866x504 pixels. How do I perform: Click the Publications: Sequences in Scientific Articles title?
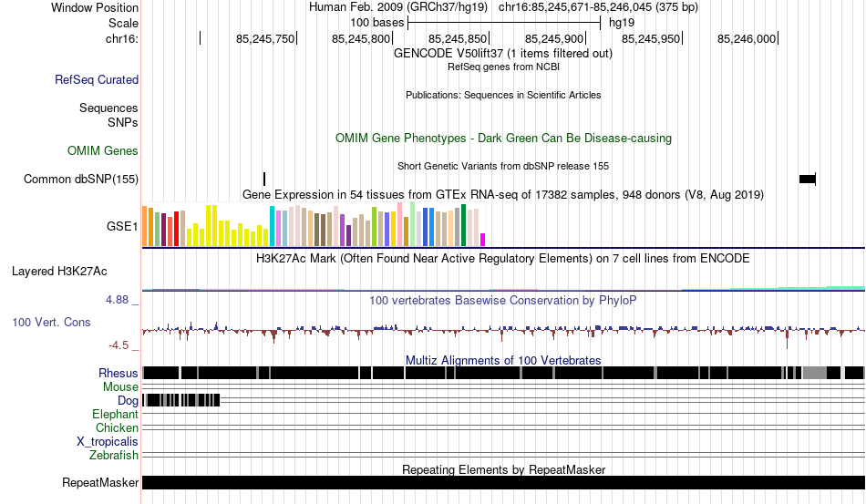coord(503,95)
